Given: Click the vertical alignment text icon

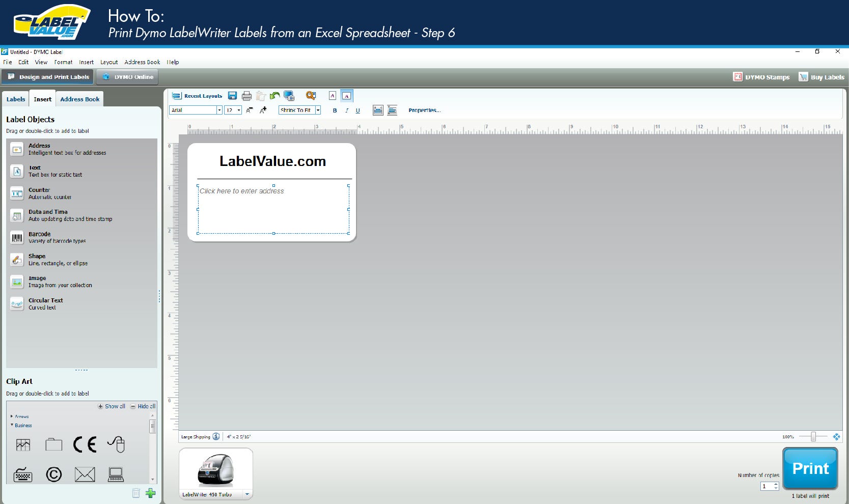Looking at the screenshot, I should [392, 110].
